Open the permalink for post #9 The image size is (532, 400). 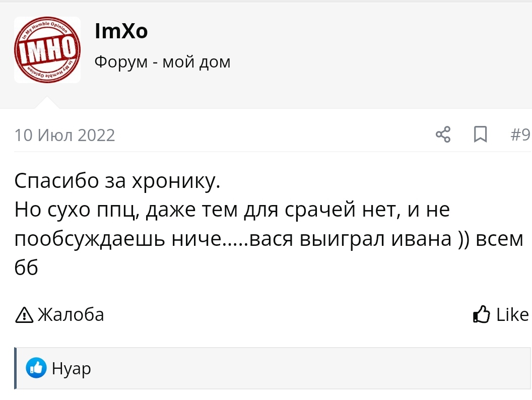pyautogui.click(x=520, y=135)
